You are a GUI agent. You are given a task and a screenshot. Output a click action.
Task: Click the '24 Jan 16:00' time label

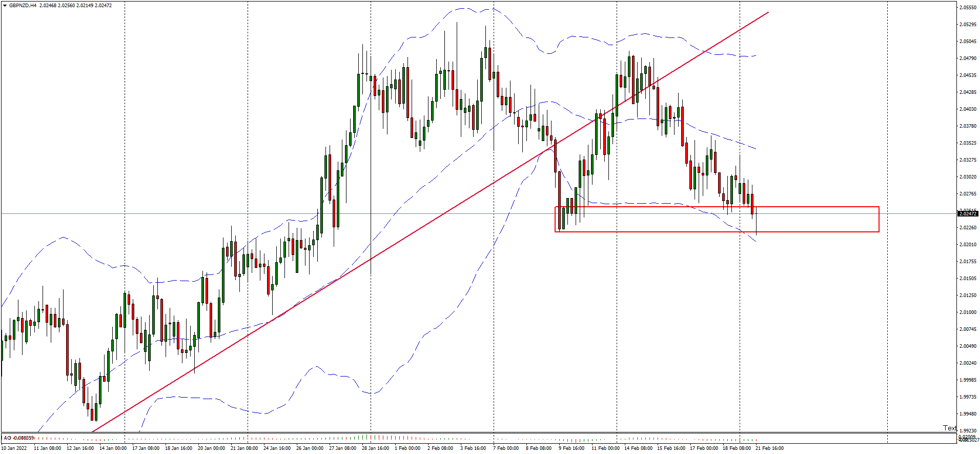pyautogui.click(x=277, y=448)
